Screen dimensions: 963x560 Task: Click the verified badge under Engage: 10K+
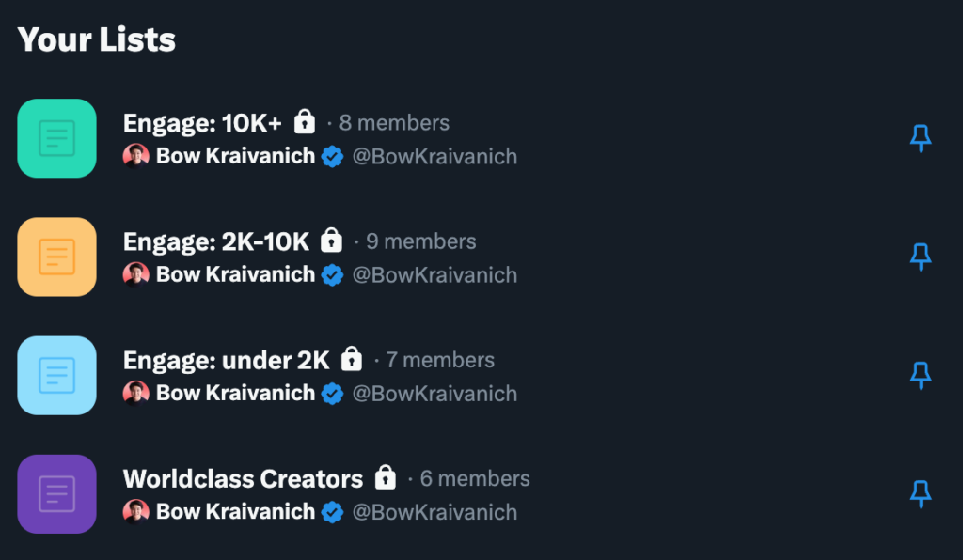(x=332, y=156)
